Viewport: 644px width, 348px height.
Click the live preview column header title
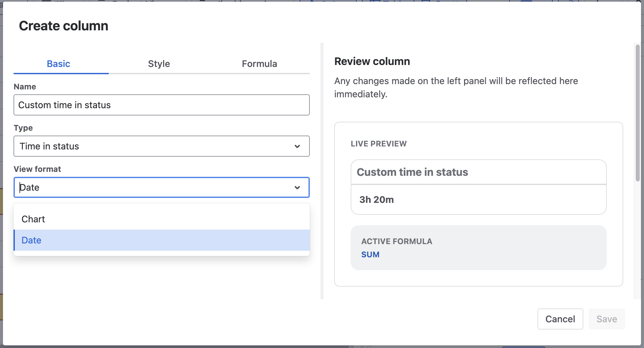pyautogui.click(x=412, y=172)
